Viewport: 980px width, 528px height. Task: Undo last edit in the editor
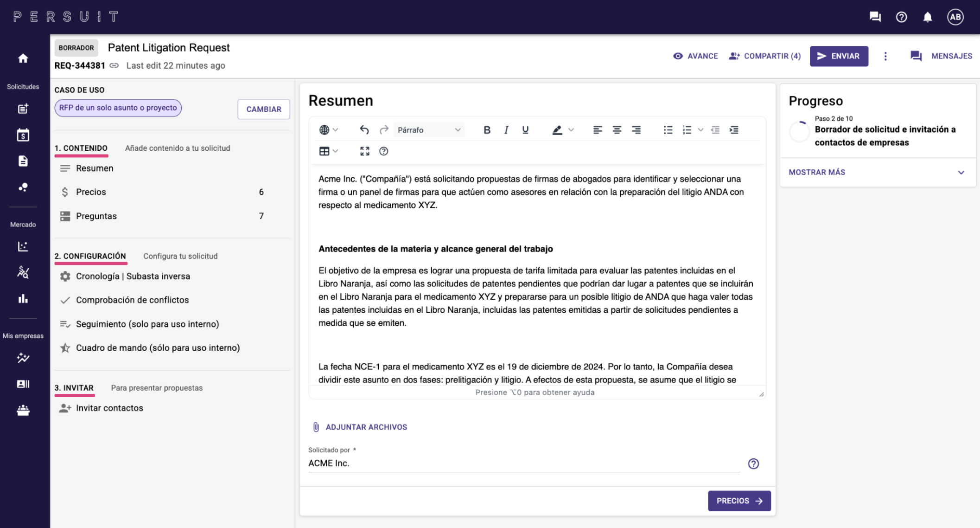click(364, 130)
